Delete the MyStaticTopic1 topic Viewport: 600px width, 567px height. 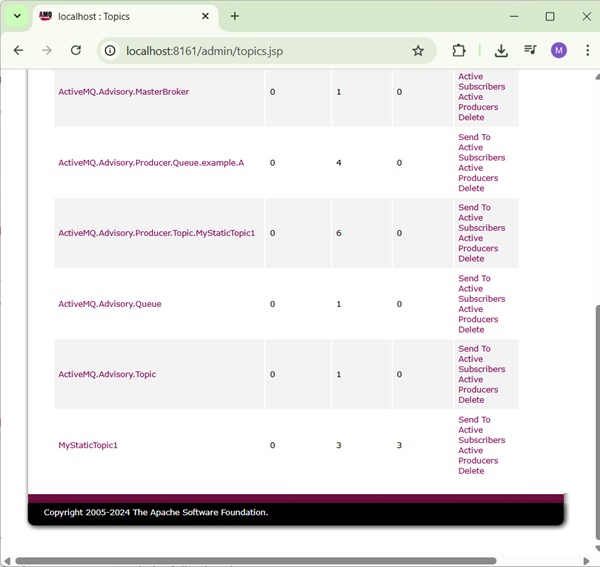click(x=471, y=471)
